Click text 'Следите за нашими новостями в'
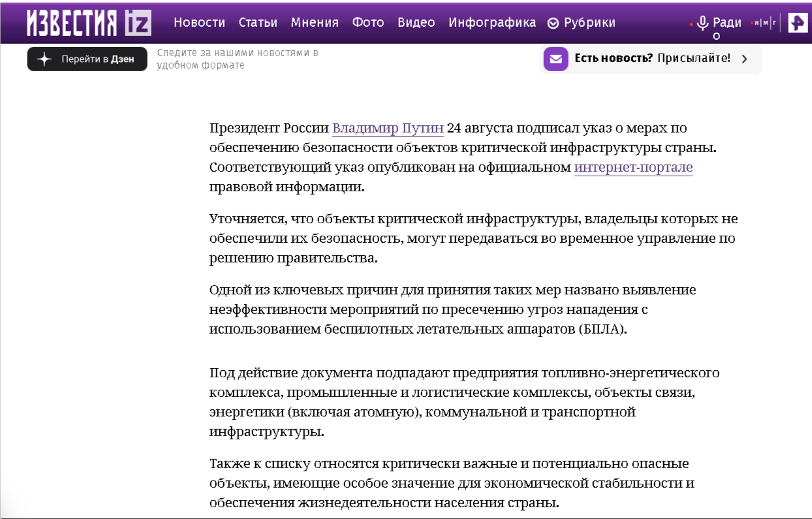The width and height of the screenshot is (812, 519). tap(238, 53)
